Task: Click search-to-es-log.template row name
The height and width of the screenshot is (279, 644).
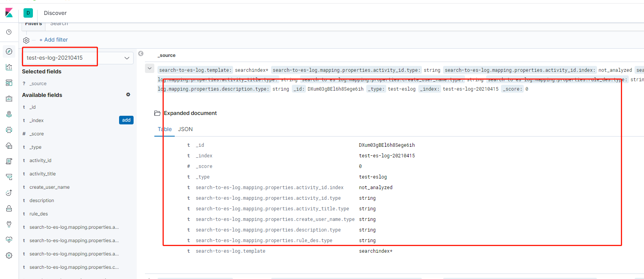Action: (x=230, y=251)
